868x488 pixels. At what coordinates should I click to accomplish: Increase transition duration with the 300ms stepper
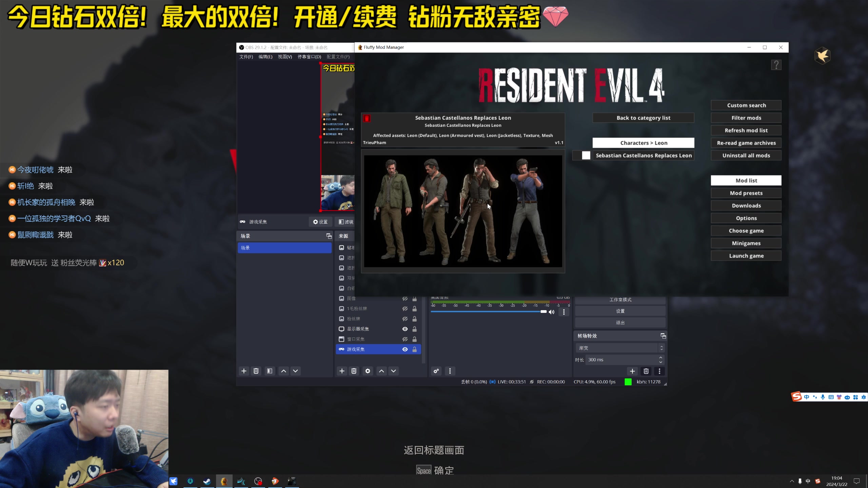(x=660, y=358)
